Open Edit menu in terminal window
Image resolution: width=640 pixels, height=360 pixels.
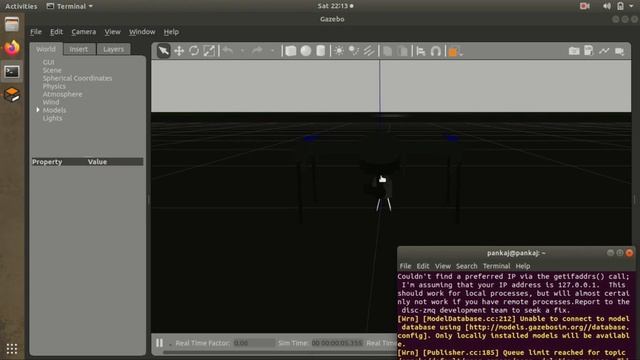[423, 266]
